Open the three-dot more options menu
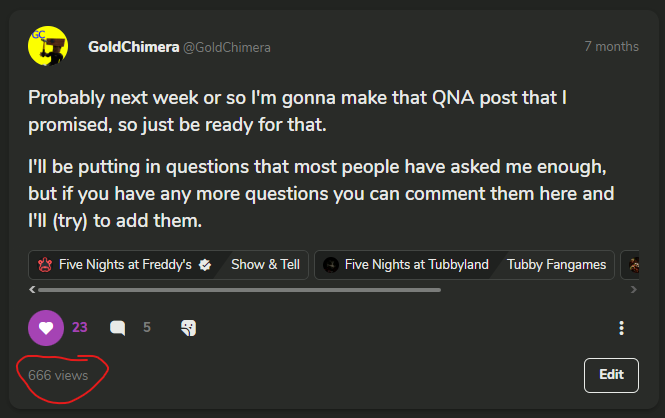 tap(621, 327)
